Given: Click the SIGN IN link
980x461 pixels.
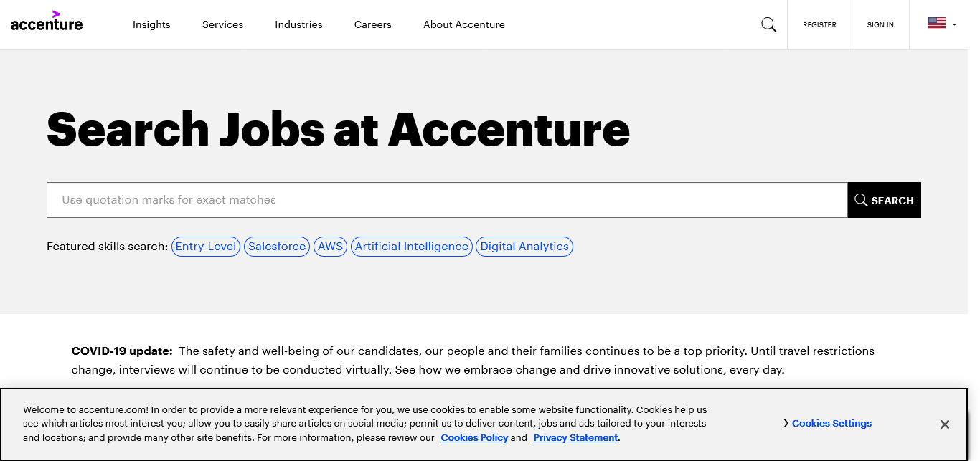Looking at the screenshot, I should click(880, 25).
